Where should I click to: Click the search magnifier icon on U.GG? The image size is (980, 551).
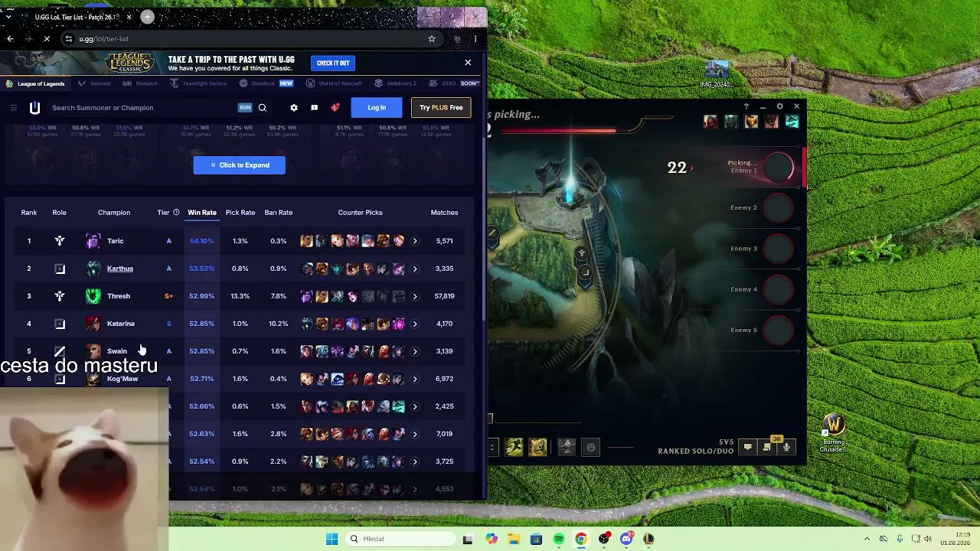tap(263, 108)
